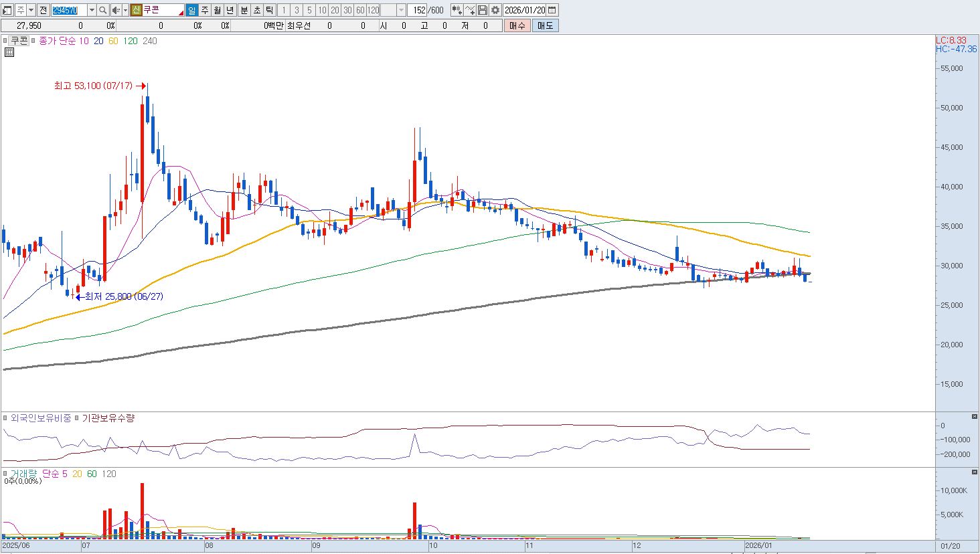Click the stock search magnifier icon
Viewport: 980px width, 554px height.
(x=102, y=10)
